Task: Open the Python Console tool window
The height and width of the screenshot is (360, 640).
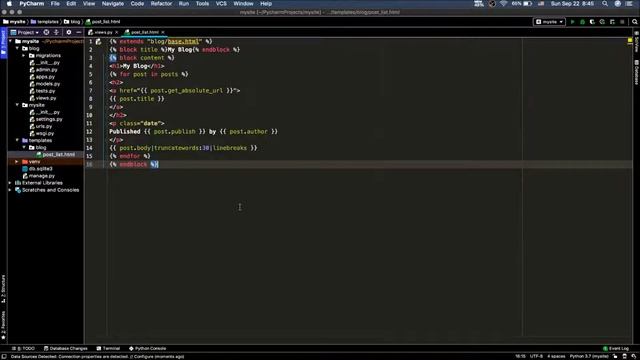Action: (147, 349)
